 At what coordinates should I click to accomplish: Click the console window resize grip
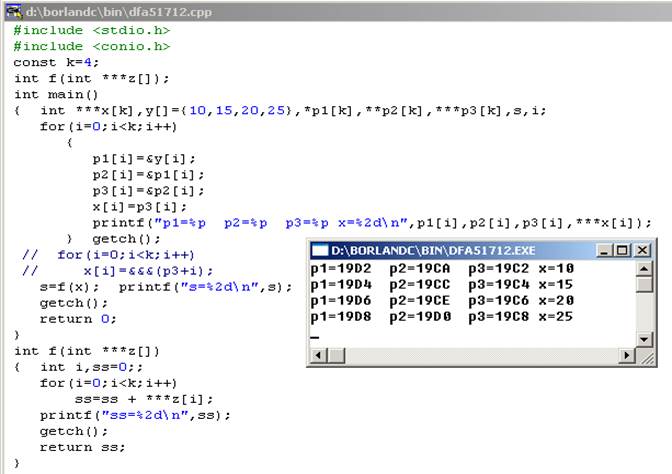click(x=646, y=357)
